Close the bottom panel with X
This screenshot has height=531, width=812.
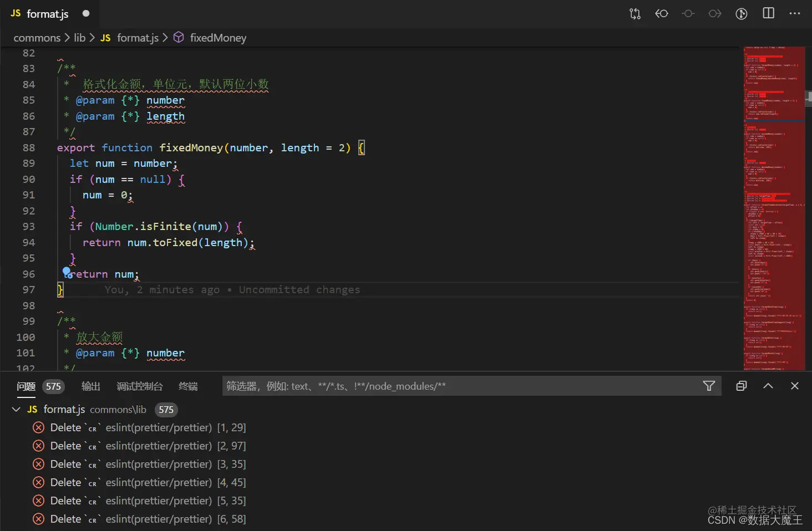pyautogui.click(x=795, y=386)
